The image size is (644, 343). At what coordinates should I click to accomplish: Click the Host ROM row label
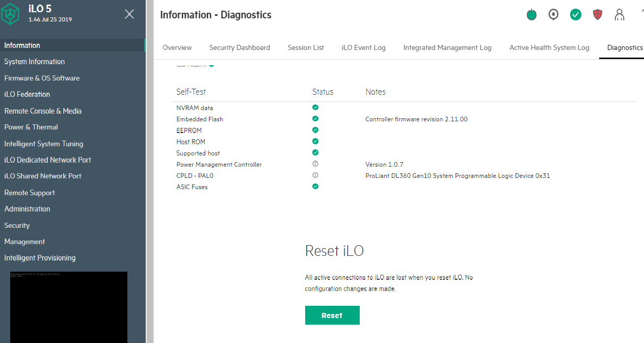(191, 142)
